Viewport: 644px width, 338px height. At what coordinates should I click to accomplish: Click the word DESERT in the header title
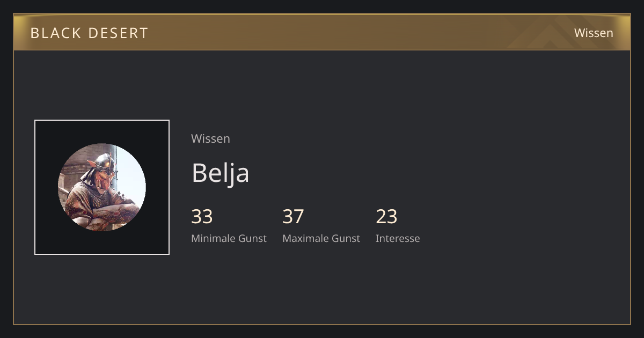[x=120, y=33]
